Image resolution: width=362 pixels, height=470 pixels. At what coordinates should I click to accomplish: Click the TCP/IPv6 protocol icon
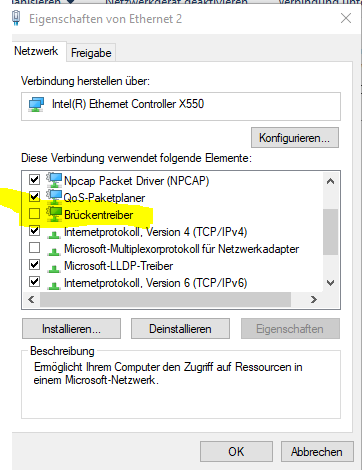click(54, 285)
